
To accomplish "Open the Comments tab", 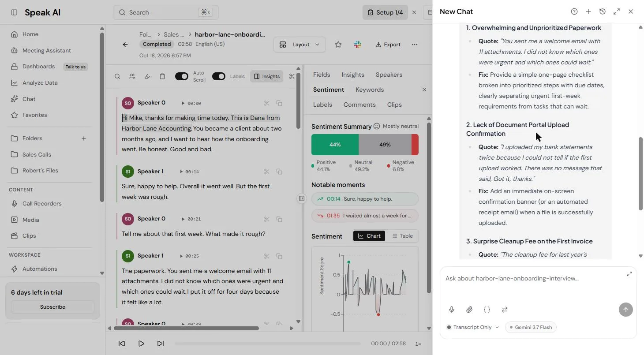I will (359, 105).
